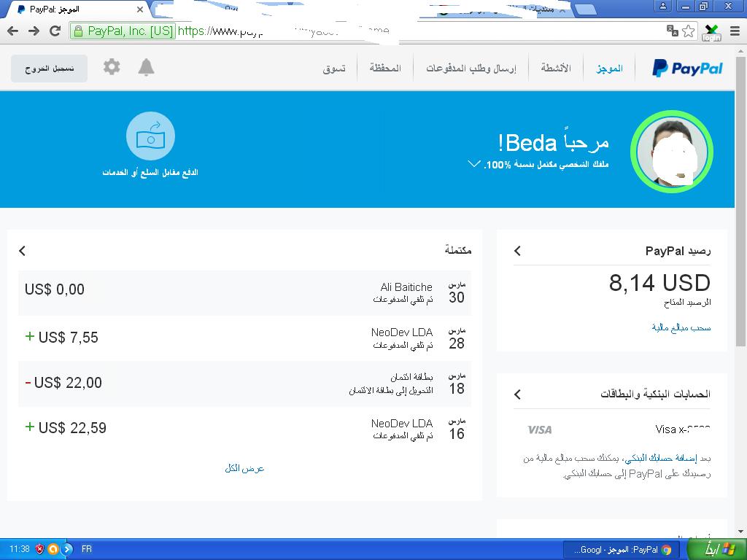
Task: Open the الأنشطة activity tab
Action: coord(556,68)
